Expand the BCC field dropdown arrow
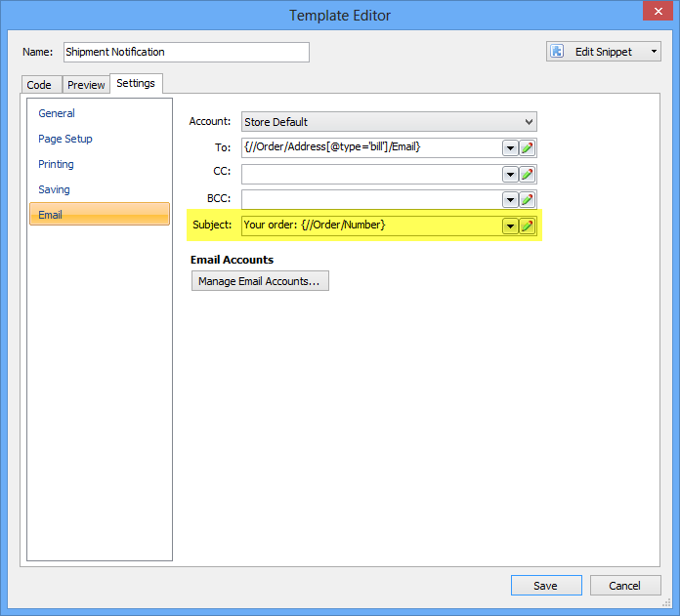This screenshot has height=616, width=680. pyautogui.click(x=509, y=199)
